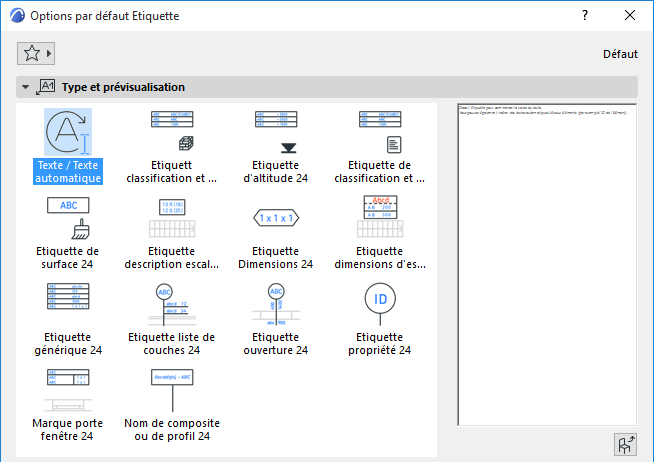Pick the Etiquette propriété 24 ID icon
The height and width of the screenshot is (462, 654).
380,304
